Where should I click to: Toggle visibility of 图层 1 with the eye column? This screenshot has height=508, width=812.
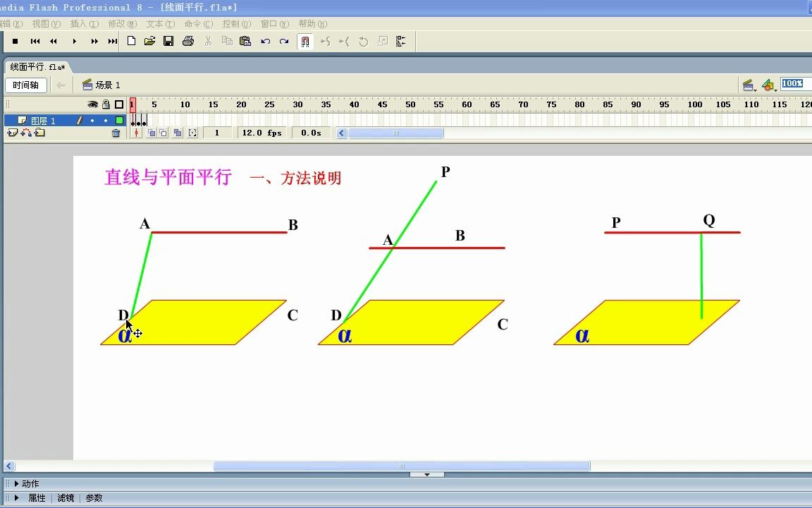(x=92, y=121)
